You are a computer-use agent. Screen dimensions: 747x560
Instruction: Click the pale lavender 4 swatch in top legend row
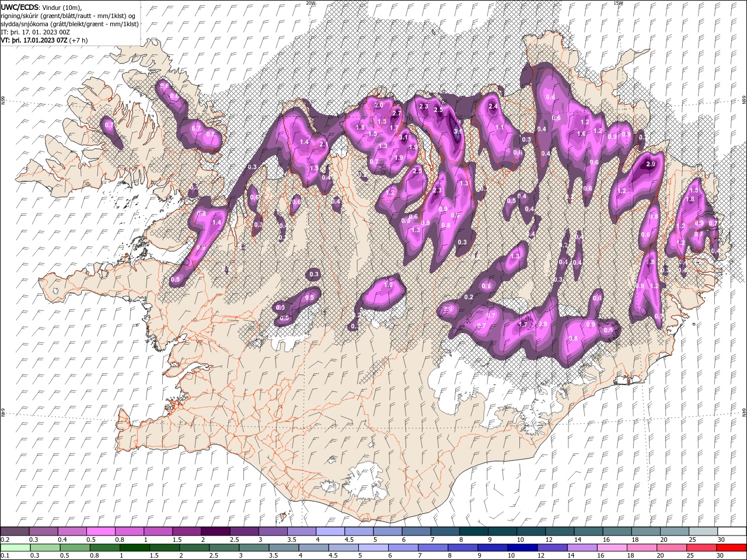330,531
